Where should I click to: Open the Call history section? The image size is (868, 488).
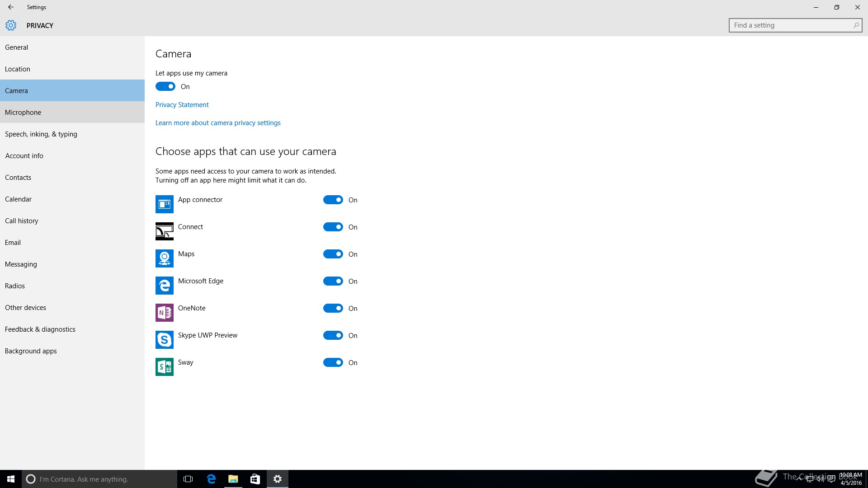pos(72,221)
